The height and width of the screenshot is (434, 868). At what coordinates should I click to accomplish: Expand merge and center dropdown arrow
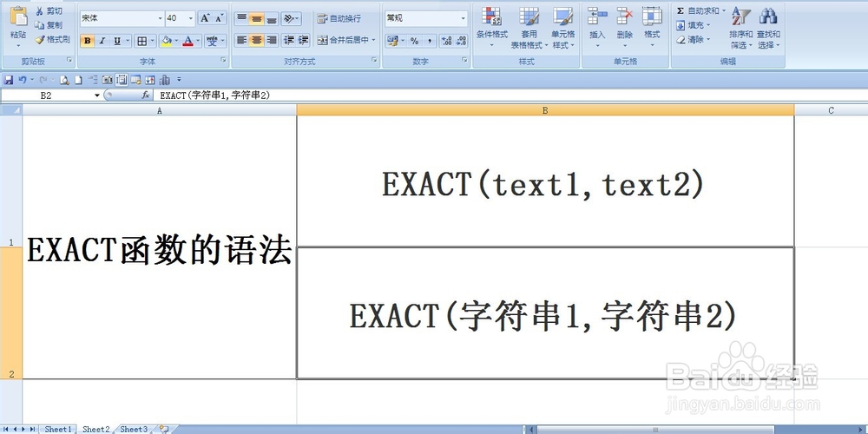click(x=373, y=40)
